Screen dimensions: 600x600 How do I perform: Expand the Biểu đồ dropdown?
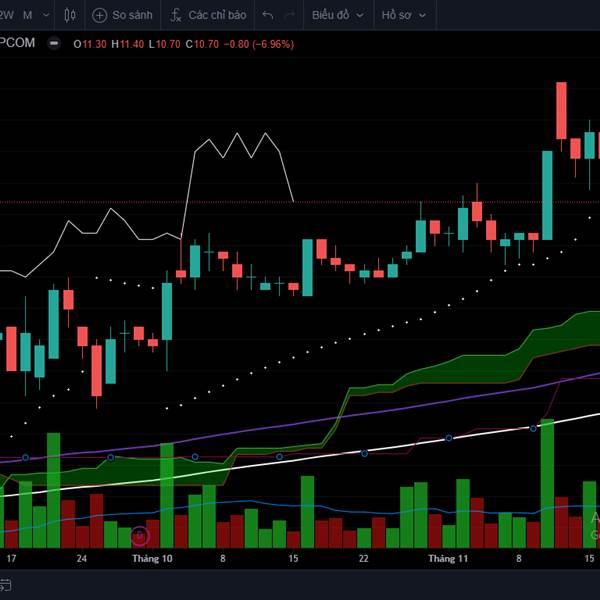click(x=338, y=15)
